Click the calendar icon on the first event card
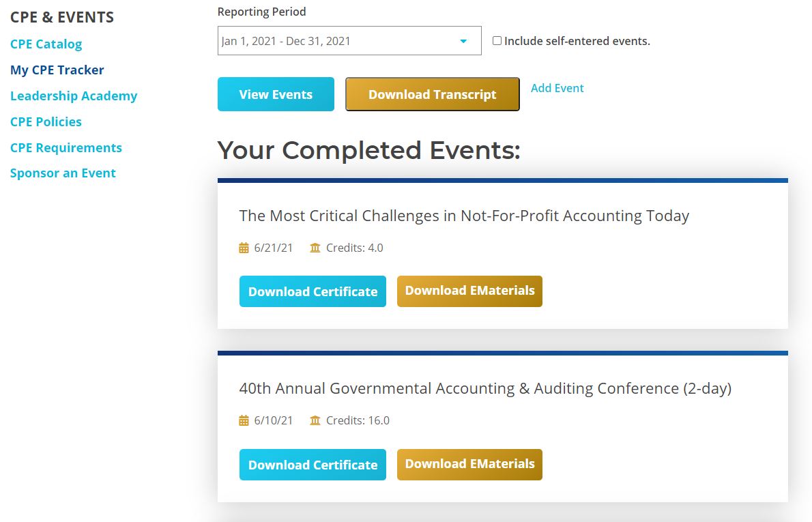The image size is (812, 522). pyautogui.click(x=244, y=248)
